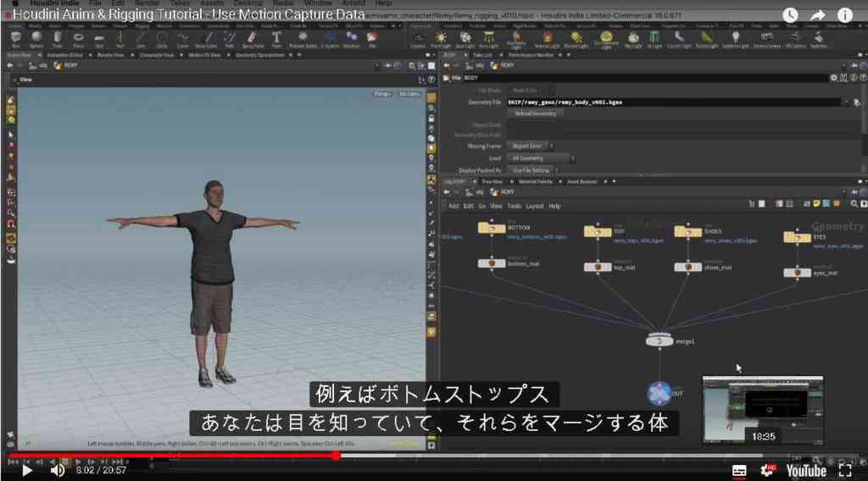Switch to the Performance Monitor tab

pyautogui.click(x=531, y=55)
